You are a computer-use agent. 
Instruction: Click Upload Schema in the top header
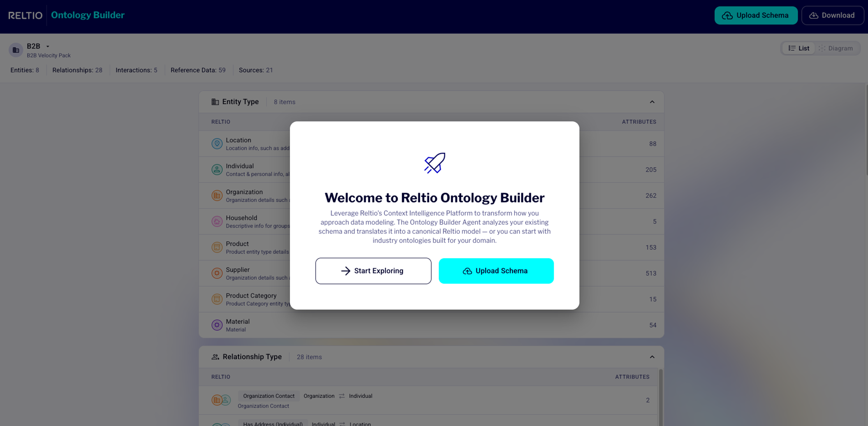click(756, 15)
